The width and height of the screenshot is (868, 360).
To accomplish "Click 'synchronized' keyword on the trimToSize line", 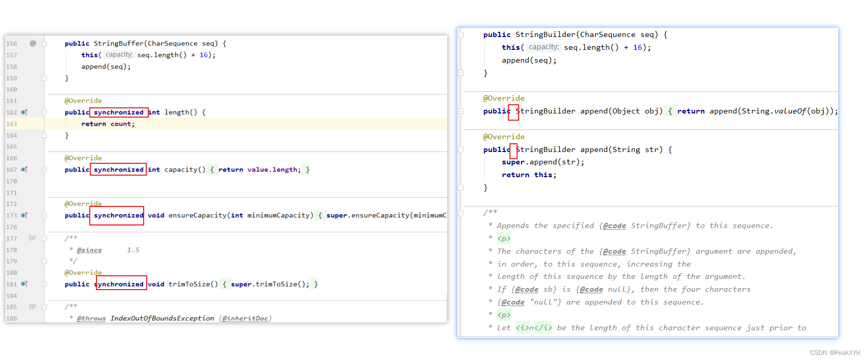I will pos(119,284).
